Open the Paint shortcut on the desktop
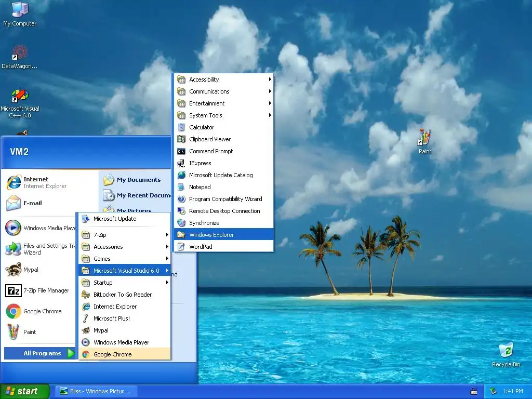The height and width of the screenshot is (399, 532). 425,141
